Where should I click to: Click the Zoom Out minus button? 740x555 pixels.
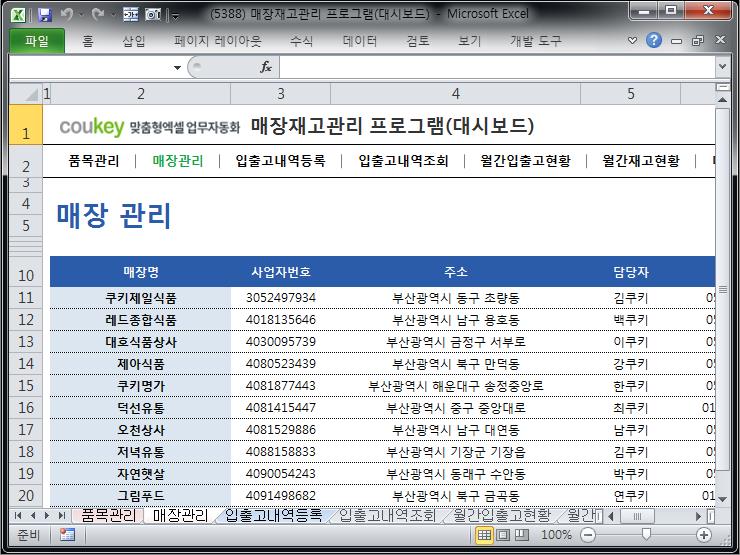coord(588,535)
